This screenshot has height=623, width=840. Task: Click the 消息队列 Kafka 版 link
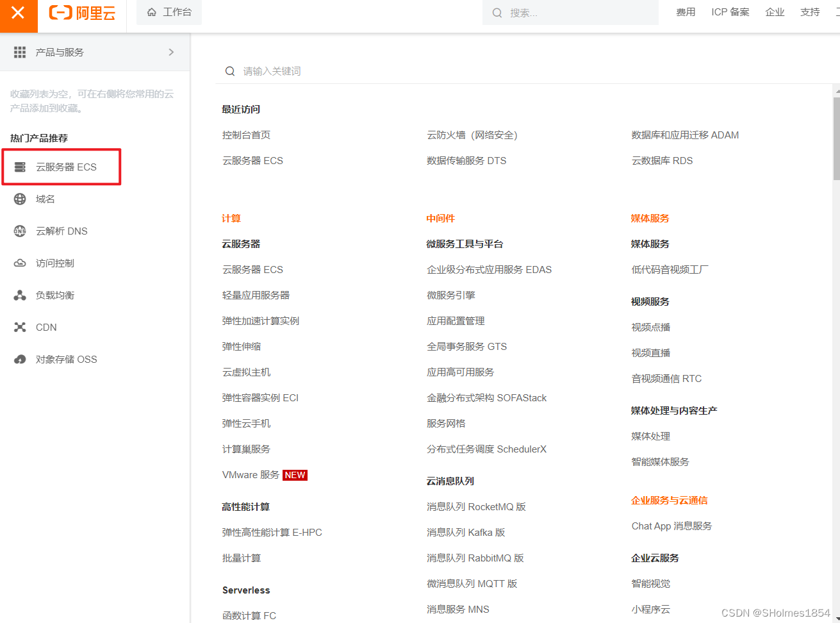tap(466, 532)
